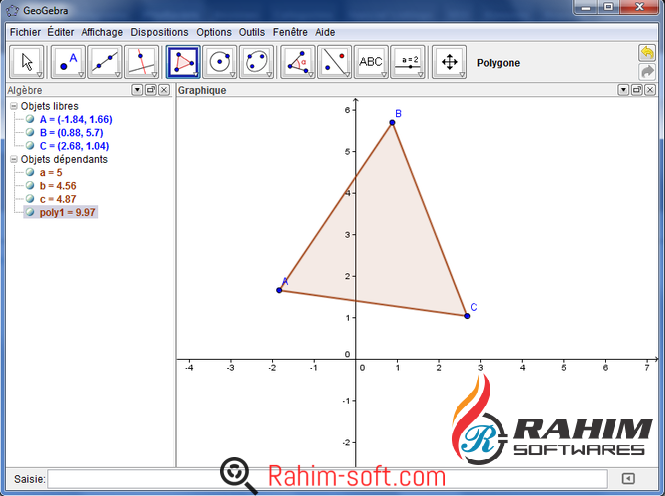The width and height of the screenshot is (665, 496).
Task: Collapse the Objets dépendants tree node
Action: [x=14, y=159]
